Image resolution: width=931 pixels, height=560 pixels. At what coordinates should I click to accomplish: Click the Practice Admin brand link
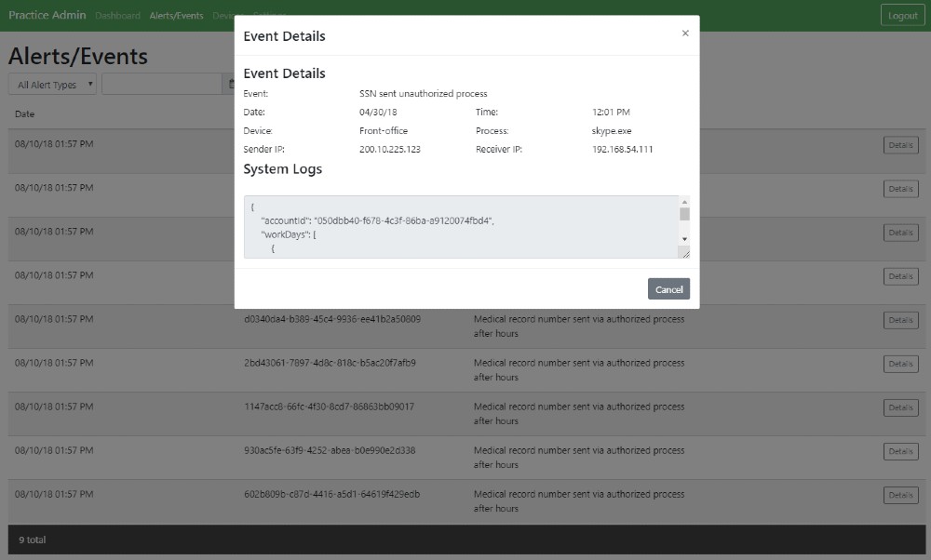point(47,15)
